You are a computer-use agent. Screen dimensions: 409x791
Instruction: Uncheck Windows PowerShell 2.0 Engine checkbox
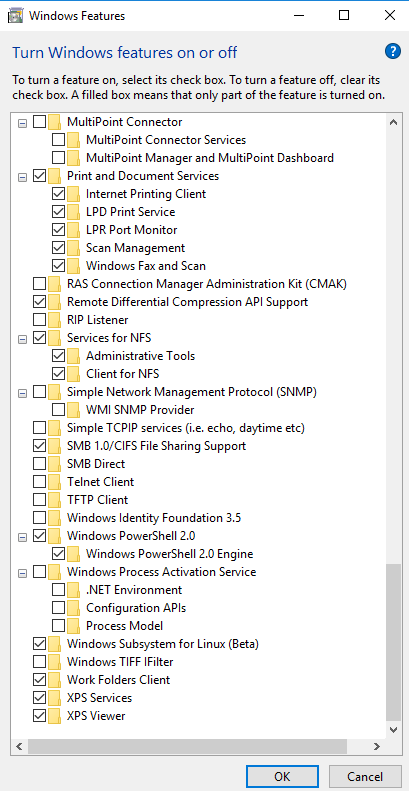coord(59,554)
